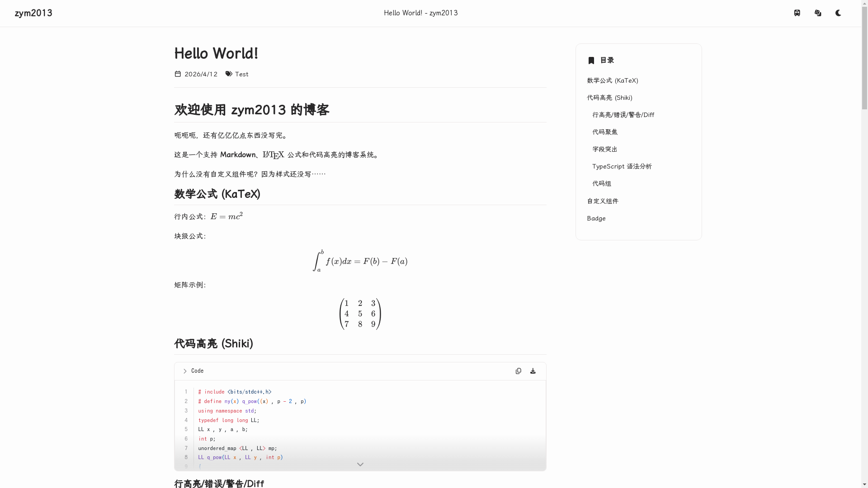Click the date text 2026/4/12
This screenshot has height=488, width=868.
point(201,74)
